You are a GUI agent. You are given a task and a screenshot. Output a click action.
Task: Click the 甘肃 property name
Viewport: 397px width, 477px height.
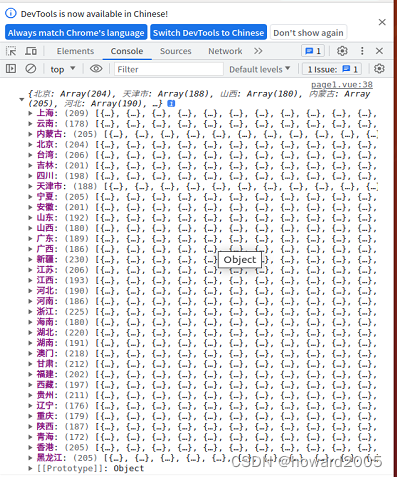pyautogui.click(x=45, y=364)
